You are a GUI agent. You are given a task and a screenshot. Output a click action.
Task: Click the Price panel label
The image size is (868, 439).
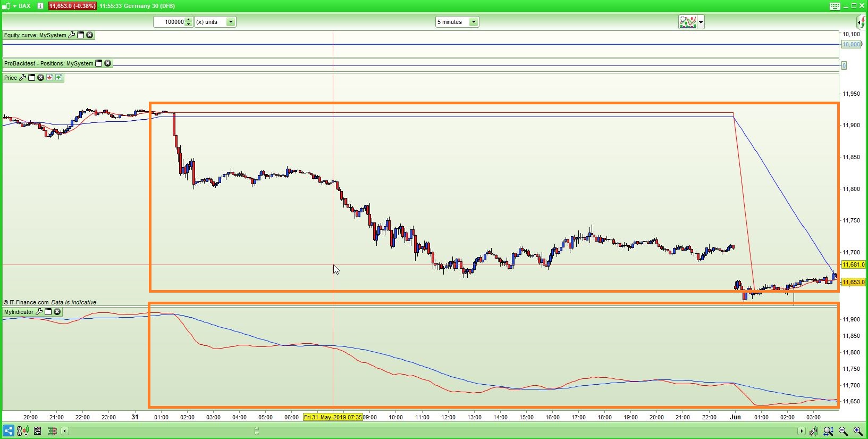pos(11,78)
